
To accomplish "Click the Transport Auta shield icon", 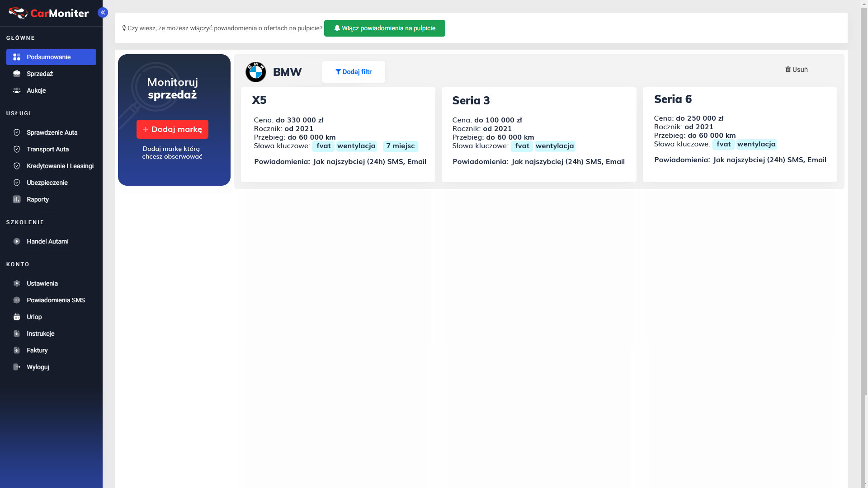I will [x=17, y=149].
